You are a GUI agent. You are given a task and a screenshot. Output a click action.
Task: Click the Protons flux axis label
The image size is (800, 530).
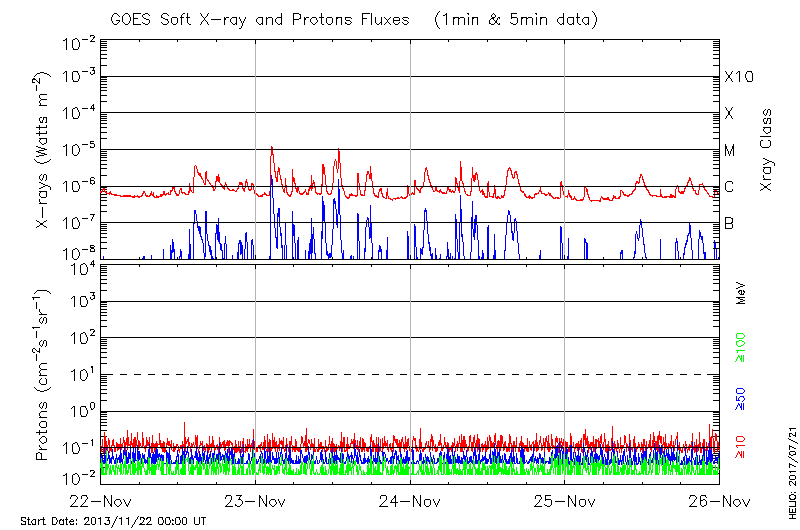point(43,375)
